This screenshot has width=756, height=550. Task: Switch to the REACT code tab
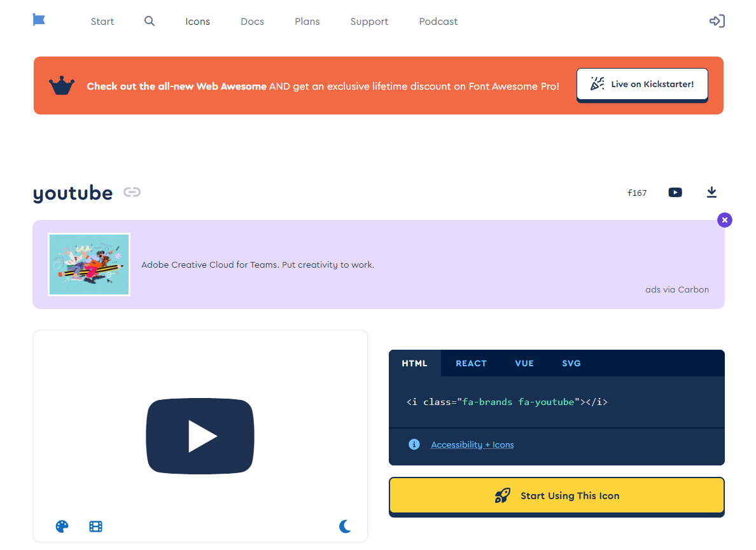coord(471,363)
